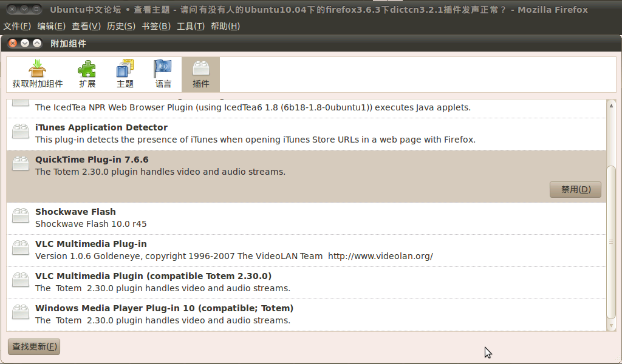
Task: Open the Get Add-ons (获取附加组件) pane
Action: click(37, 75)
